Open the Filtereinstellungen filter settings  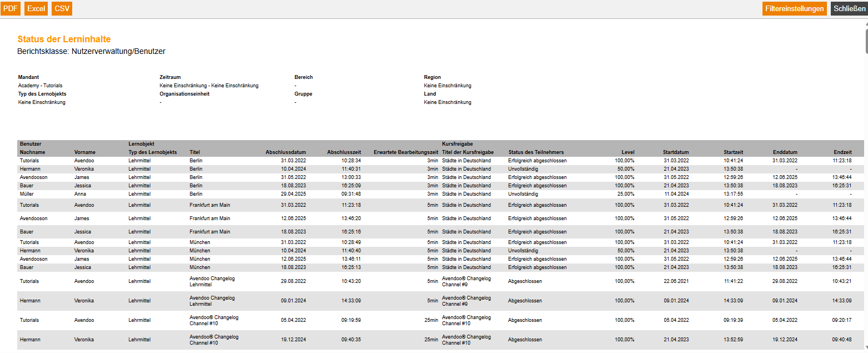pos(795,8)
